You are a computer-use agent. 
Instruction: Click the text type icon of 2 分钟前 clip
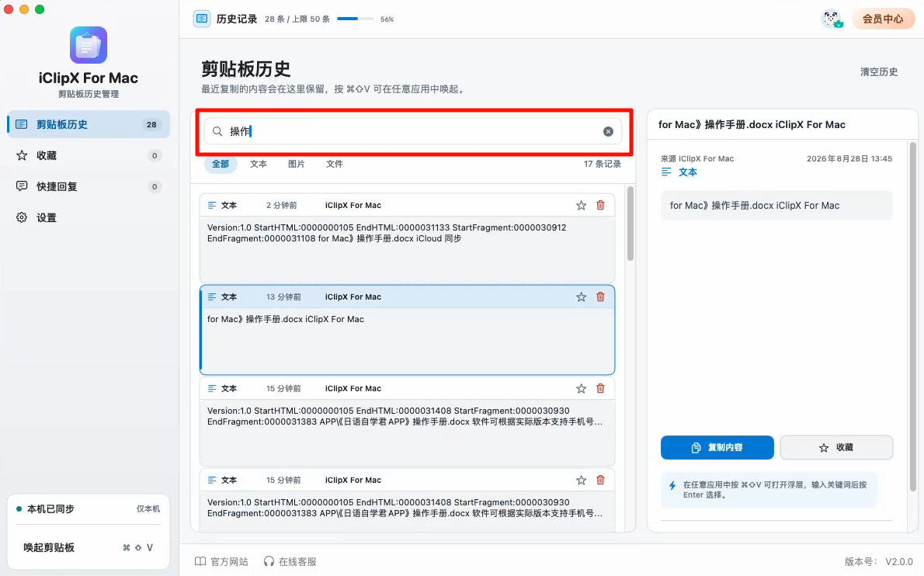[212, 205]
